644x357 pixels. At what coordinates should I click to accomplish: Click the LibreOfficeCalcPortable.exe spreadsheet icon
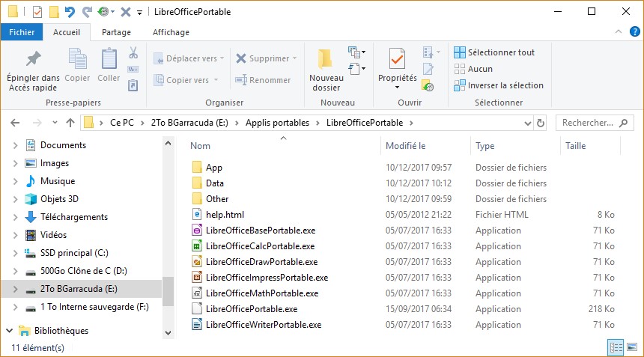[197, 246]
